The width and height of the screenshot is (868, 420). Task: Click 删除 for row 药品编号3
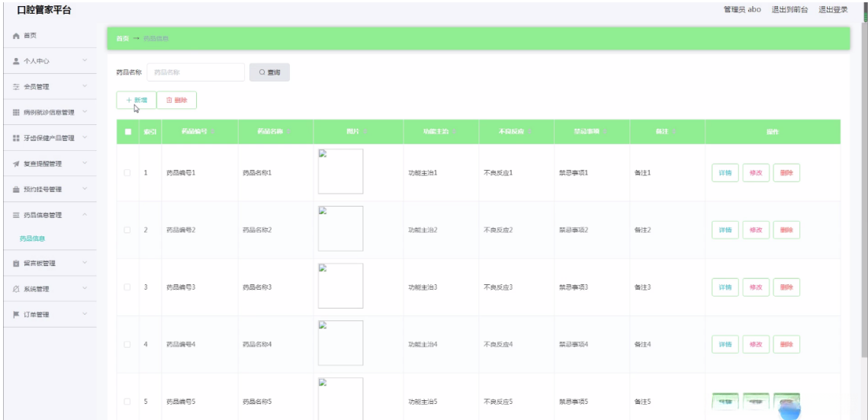coord(786,287)
